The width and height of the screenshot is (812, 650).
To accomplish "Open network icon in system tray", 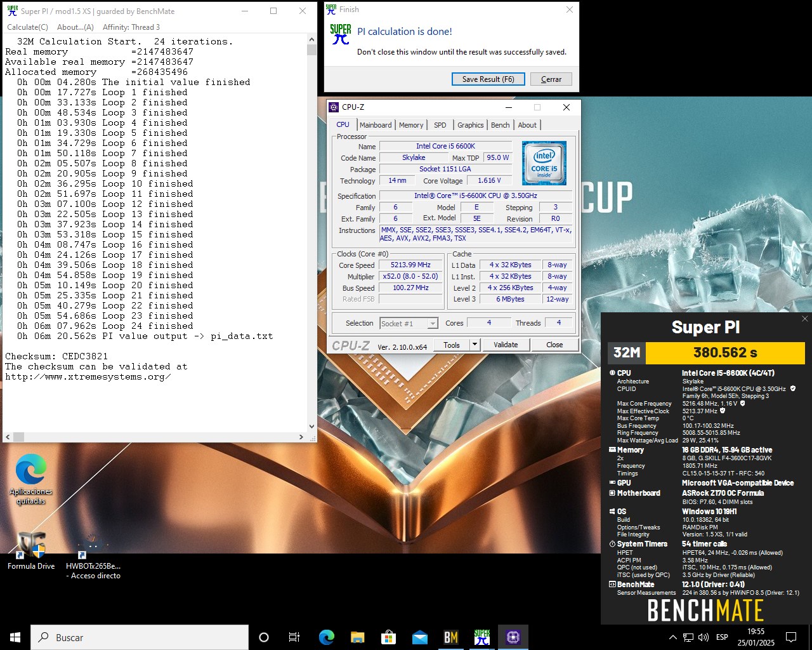I will tap(688, 637).
